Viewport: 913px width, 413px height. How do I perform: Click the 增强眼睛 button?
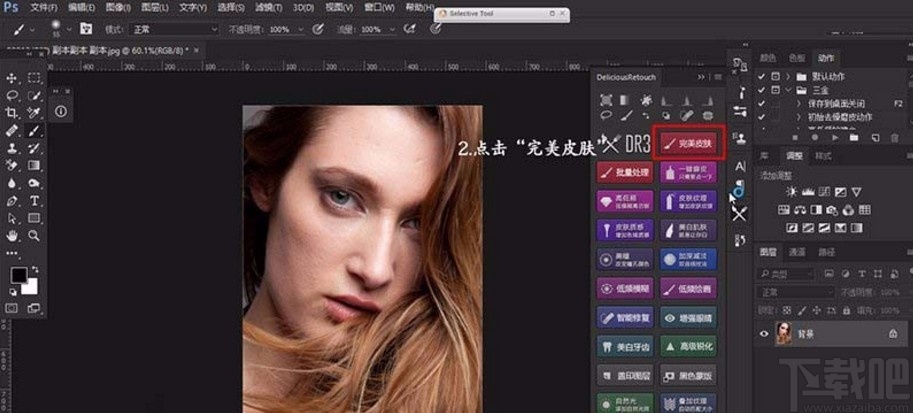[689, 317]
